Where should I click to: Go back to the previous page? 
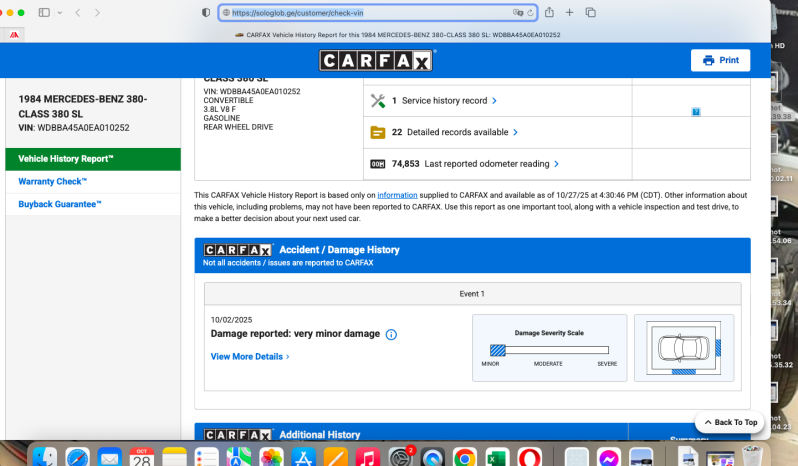pos(79,12)
